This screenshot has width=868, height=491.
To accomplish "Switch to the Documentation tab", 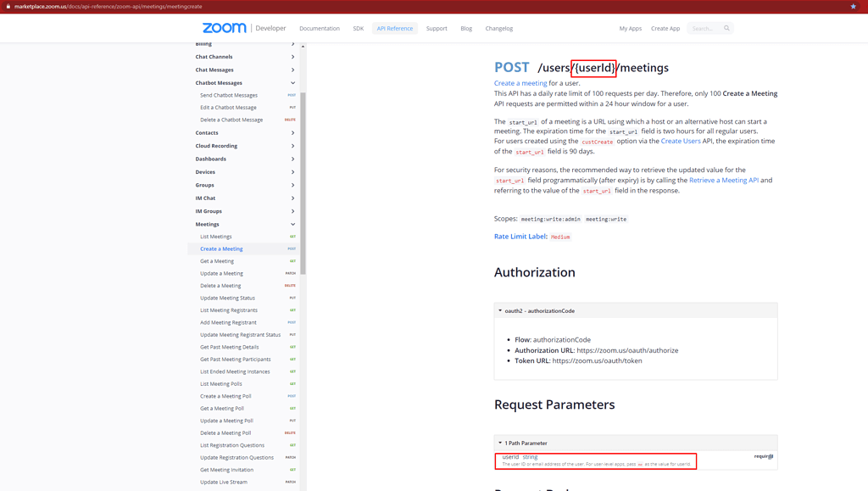I will point(320,28).
